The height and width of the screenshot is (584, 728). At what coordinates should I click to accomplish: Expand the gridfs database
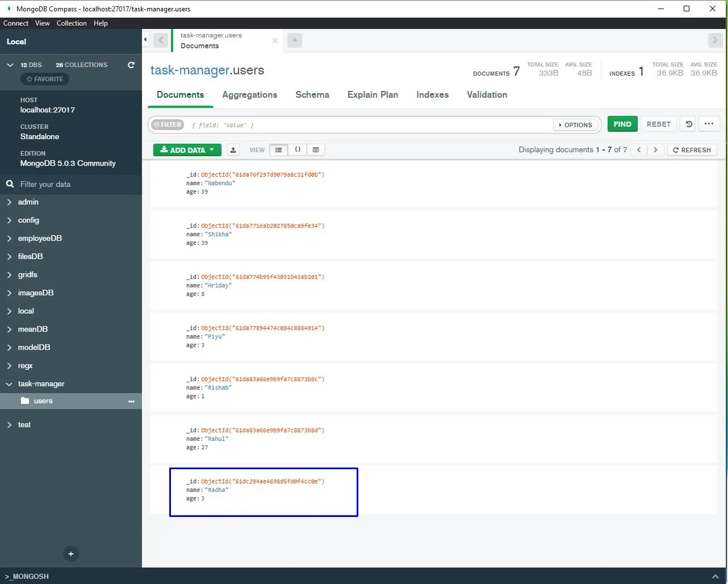[x=9, y=275]
